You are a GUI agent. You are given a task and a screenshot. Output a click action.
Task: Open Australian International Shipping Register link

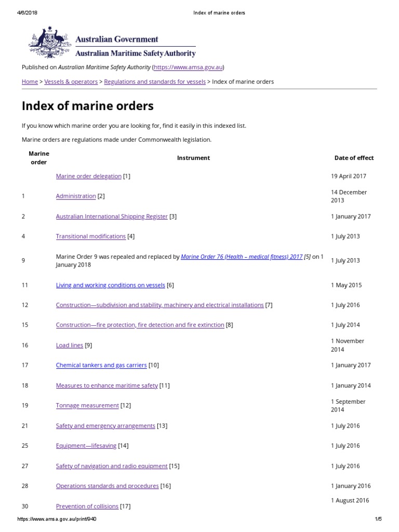coord(112,217)
